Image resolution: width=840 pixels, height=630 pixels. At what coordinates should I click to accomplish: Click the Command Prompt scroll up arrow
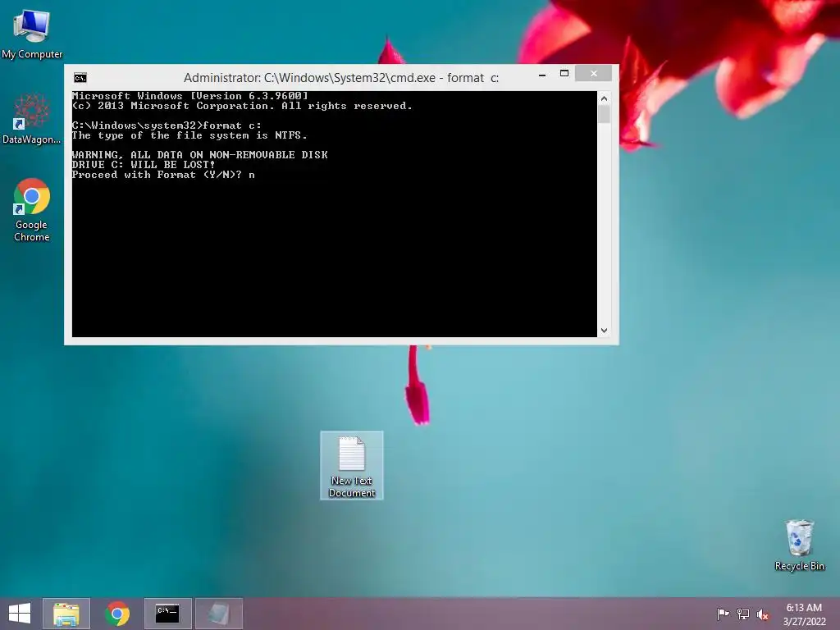coord(605,98)
